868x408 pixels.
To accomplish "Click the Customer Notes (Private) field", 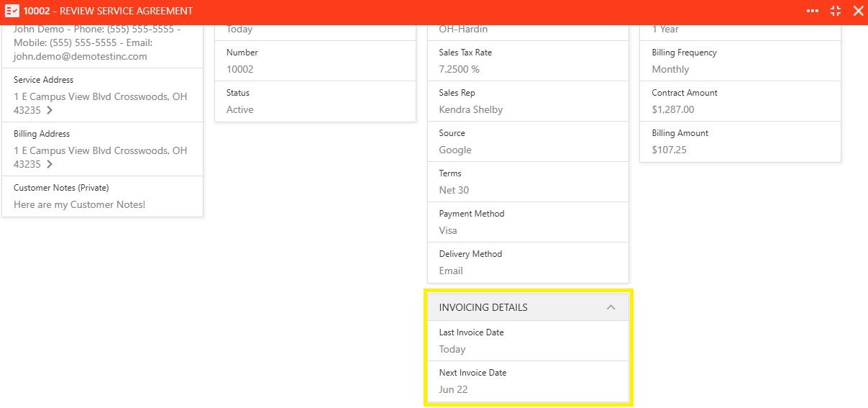I will point(103,196).
